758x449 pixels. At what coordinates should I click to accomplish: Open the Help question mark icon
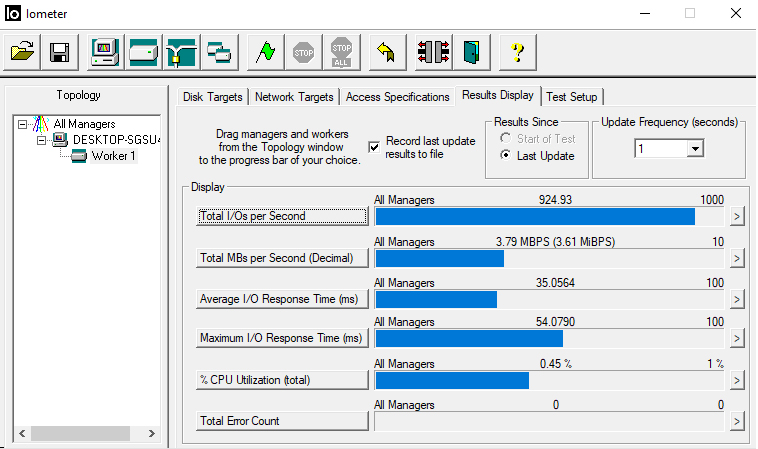(x=517, y=51)
